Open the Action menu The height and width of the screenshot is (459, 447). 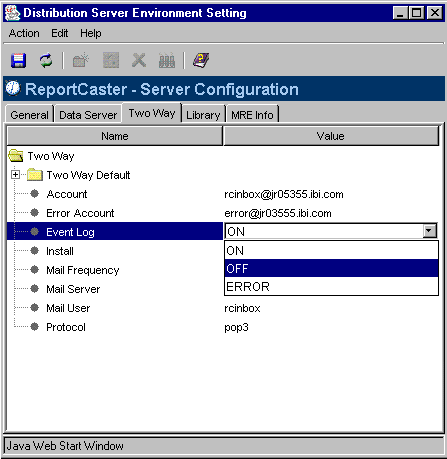point(24,33)
